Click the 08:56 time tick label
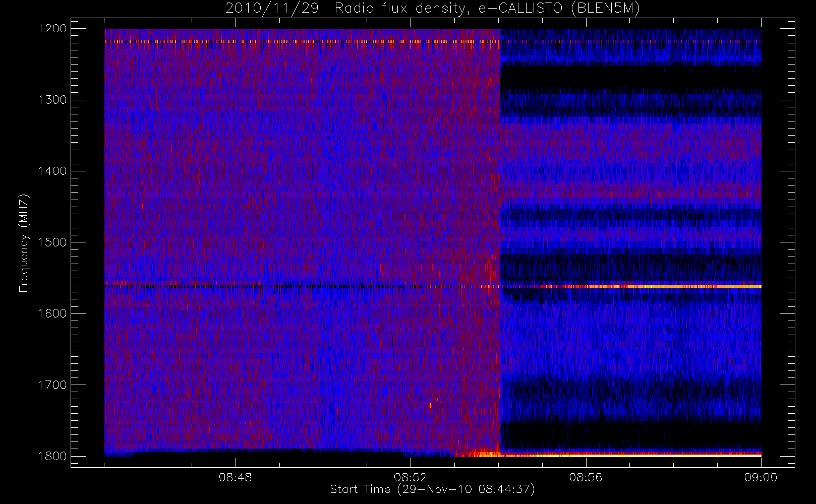Viewport: 816px width, 504px height. pyautogui.click(x=586, y=477)
